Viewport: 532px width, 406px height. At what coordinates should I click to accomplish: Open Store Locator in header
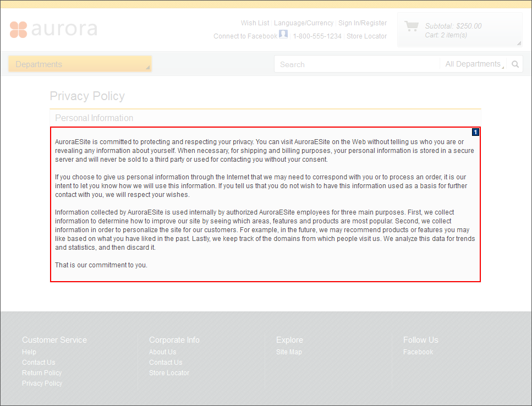[366, 36]
